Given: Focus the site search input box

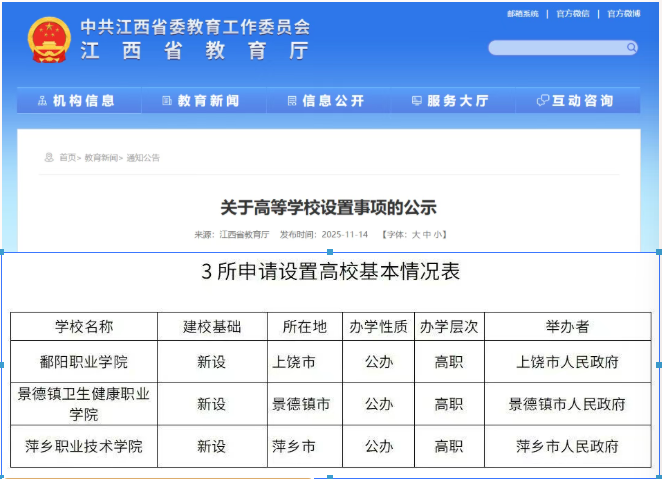Looking at the screenshot, I should 563,48.
